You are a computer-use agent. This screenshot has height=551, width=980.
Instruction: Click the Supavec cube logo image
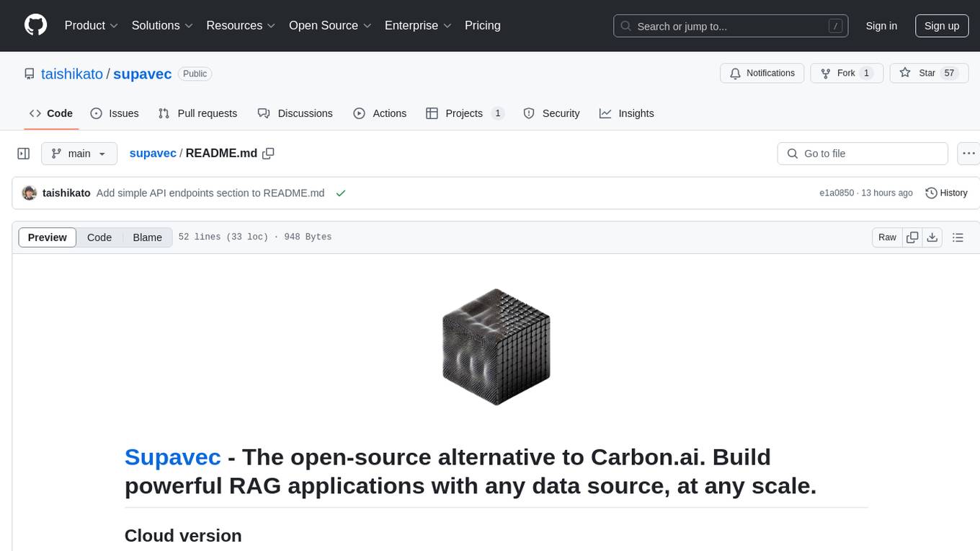point(496,347)
